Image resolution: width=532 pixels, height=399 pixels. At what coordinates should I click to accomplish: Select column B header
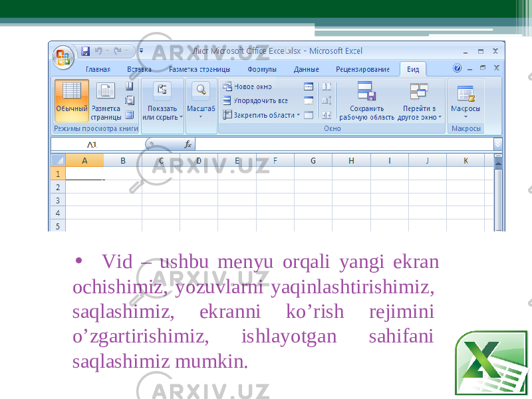(123, 160)
